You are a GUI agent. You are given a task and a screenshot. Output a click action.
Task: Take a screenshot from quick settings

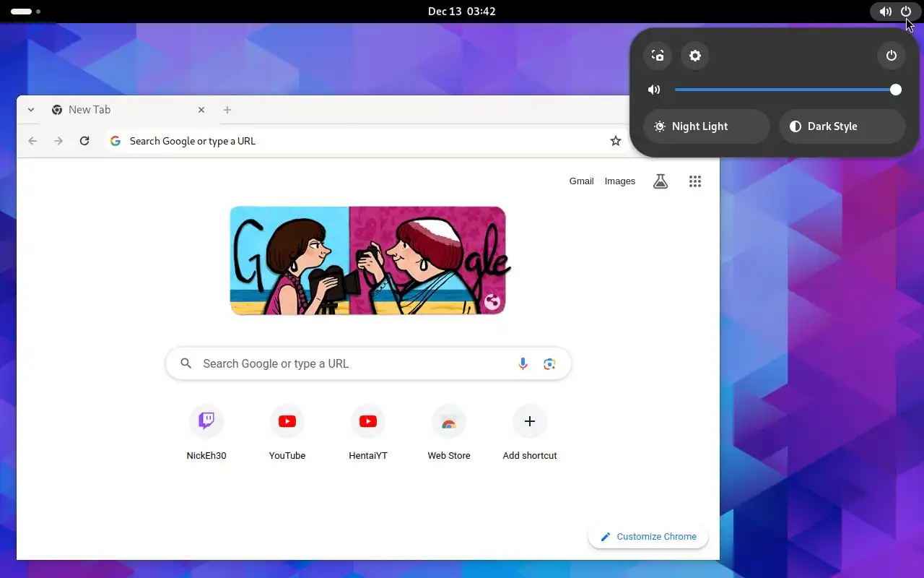point(658,56)
